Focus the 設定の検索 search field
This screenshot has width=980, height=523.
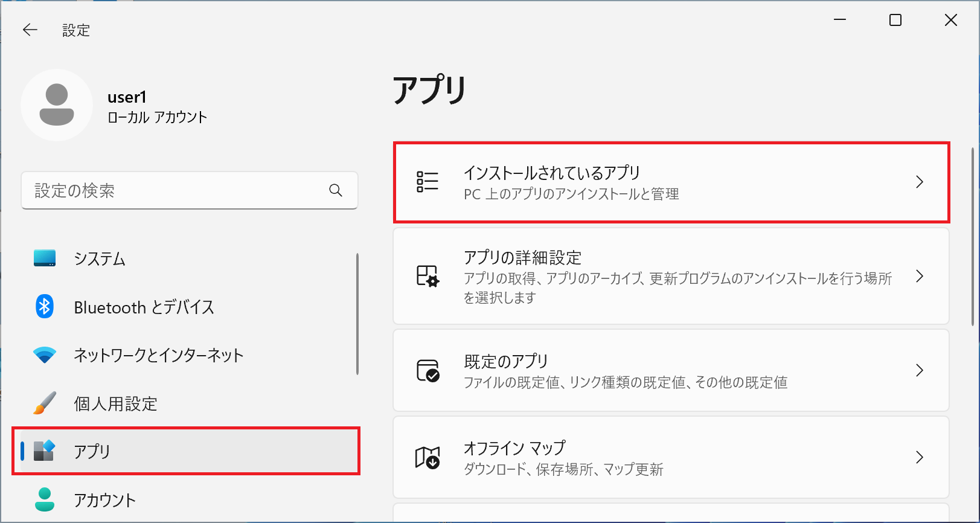click(x=190, y=191)
